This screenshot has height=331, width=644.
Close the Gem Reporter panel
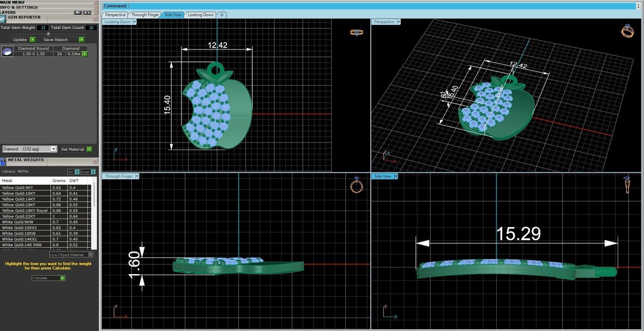point(95,19)
